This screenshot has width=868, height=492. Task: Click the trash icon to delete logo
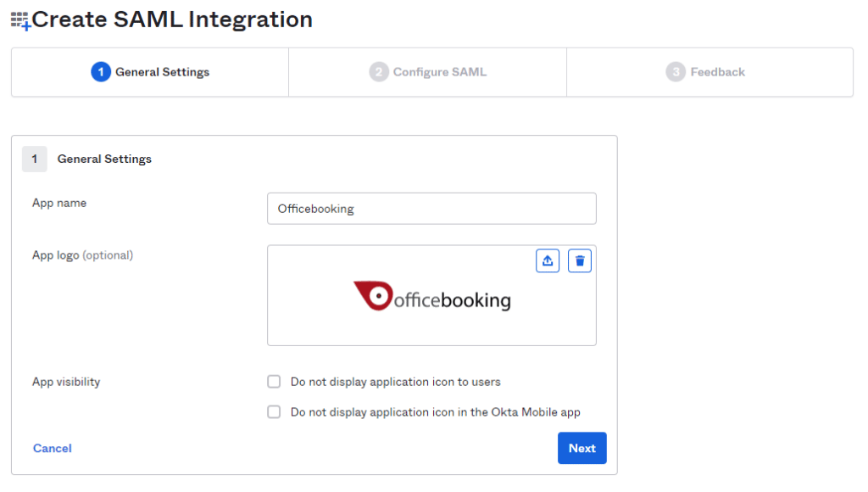(580, 261)
